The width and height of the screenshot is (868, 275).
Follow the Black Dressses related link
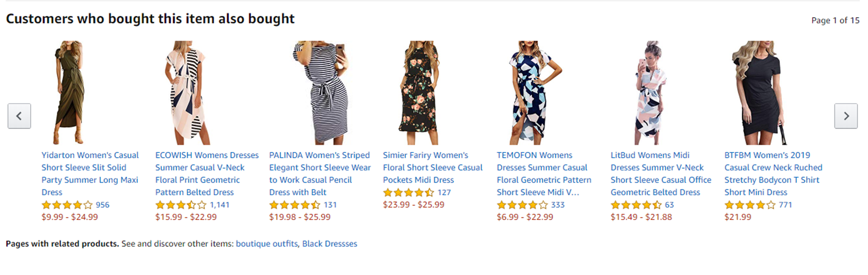(330, 244)
